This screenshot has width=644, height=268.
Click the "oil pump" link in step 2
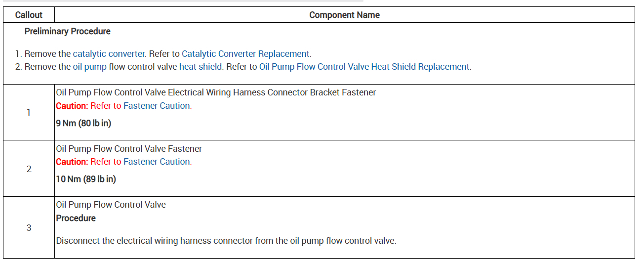(89, 67)
